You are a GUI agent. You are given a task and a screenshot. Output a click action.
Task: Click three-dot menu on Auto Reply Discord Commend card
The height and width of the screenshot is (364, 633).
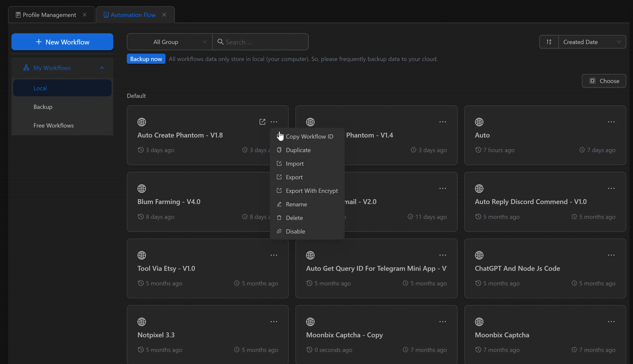pos(611,189)
